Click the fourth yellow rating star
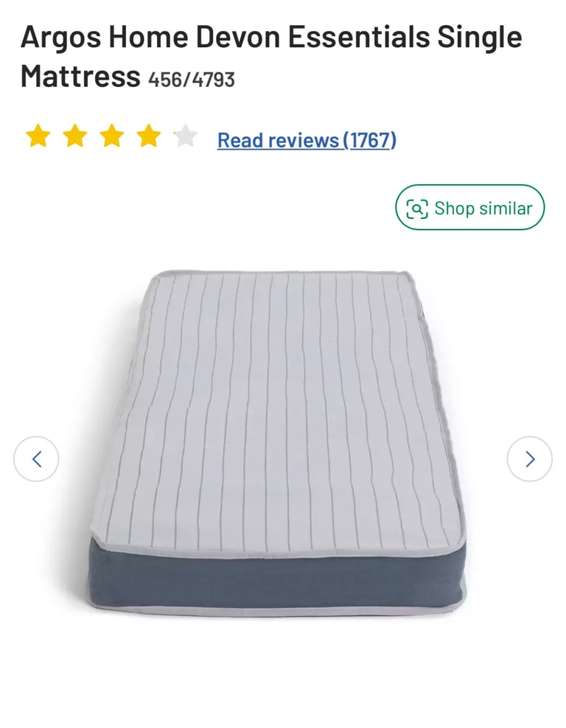This screenshot has height=728, width=566. coord(149,136)
